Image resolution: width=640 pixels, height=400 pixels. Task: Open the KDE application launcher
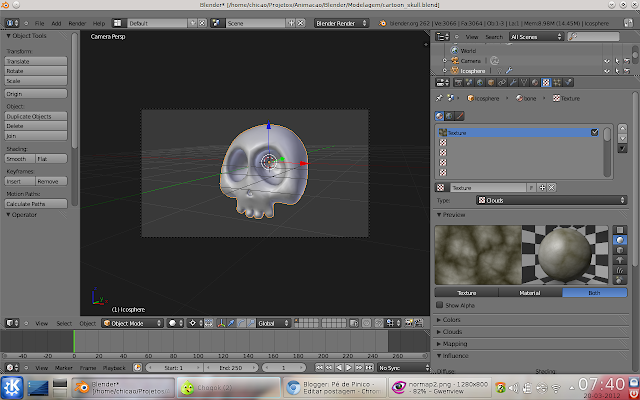pyautogui.click(x=10, y=387)
